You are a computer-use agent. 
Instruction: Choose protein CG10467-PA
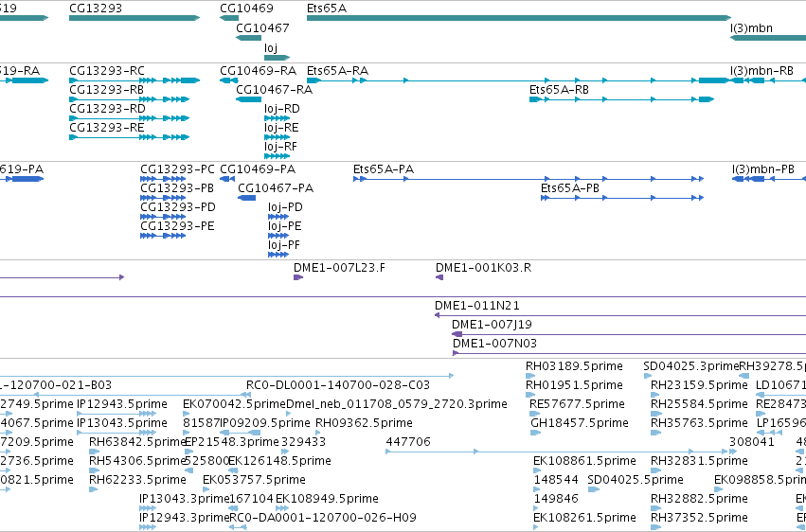click(276, 188)
